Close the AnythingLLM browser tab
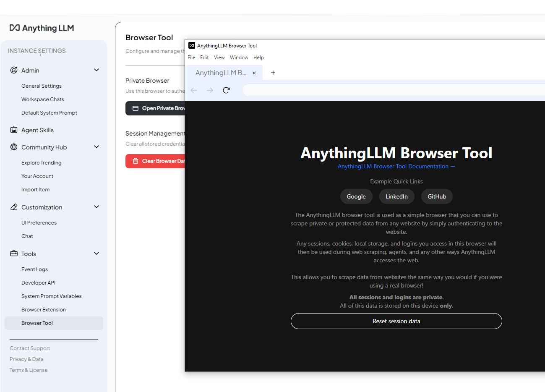Image resolution: width=545 pixels, height=392 pixels. pos(254,73)
